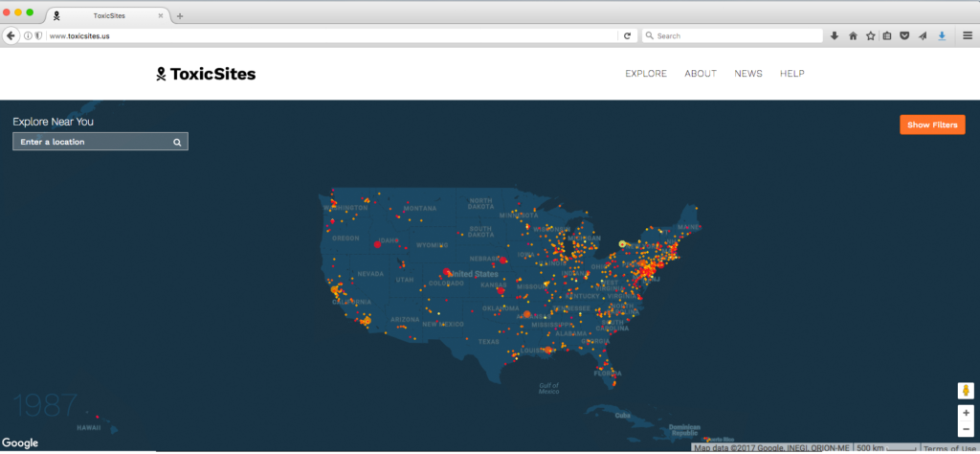Click the magnifier icon in the location box
The height and width of the screenshot is (454, 980).
177,142
